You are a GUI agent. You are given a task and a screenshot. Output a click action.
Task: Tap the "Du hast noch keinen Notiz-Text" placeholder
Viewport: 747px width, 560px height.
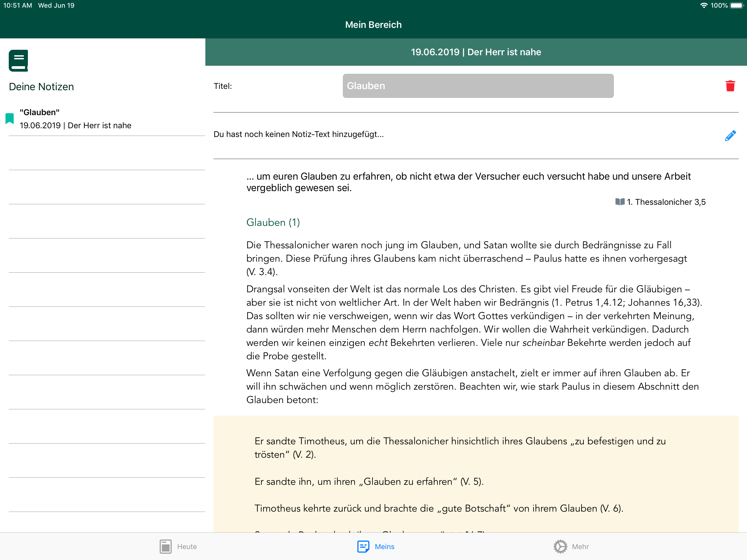pyautogui.click(x=299, y=135)
